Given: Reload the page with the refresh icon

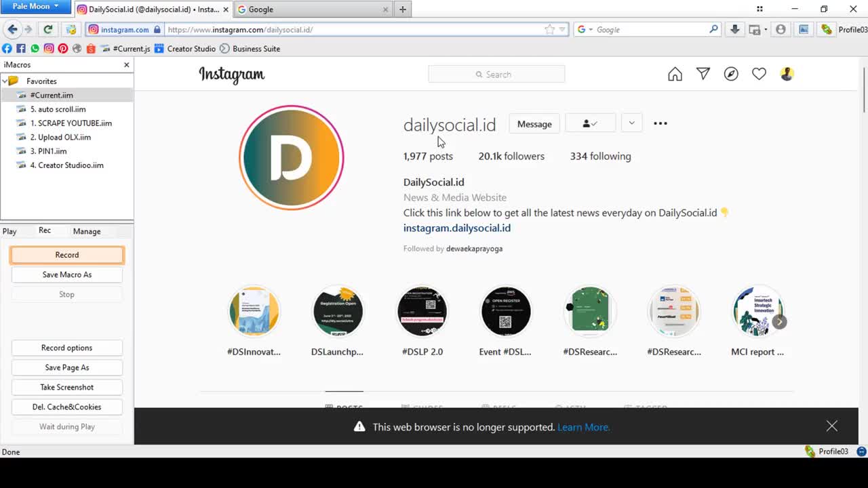Looking at the screenshot, I should point(48,29).
